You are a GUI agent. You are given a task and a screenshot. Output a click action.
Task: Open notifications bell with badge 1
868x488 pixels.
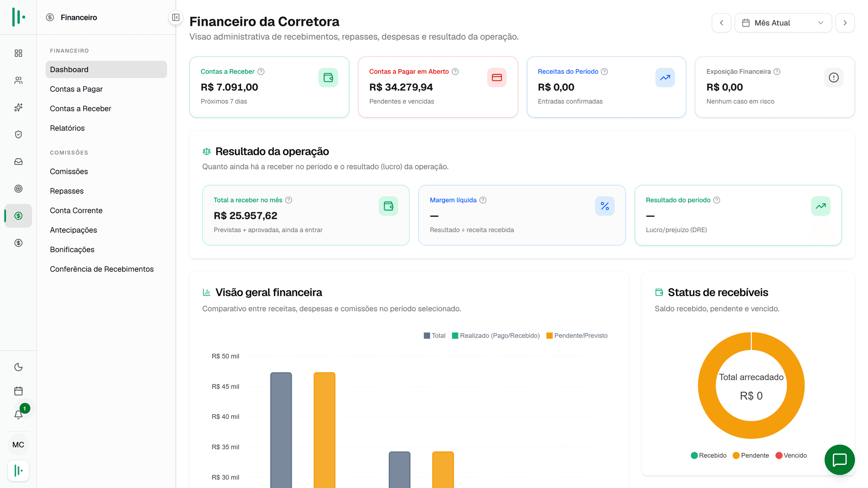tap(18, 414)
